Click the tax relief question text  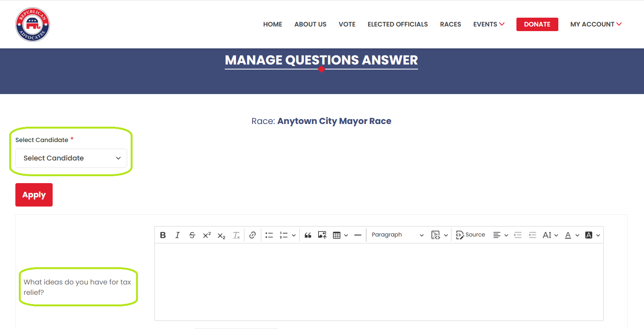[77, 287]
